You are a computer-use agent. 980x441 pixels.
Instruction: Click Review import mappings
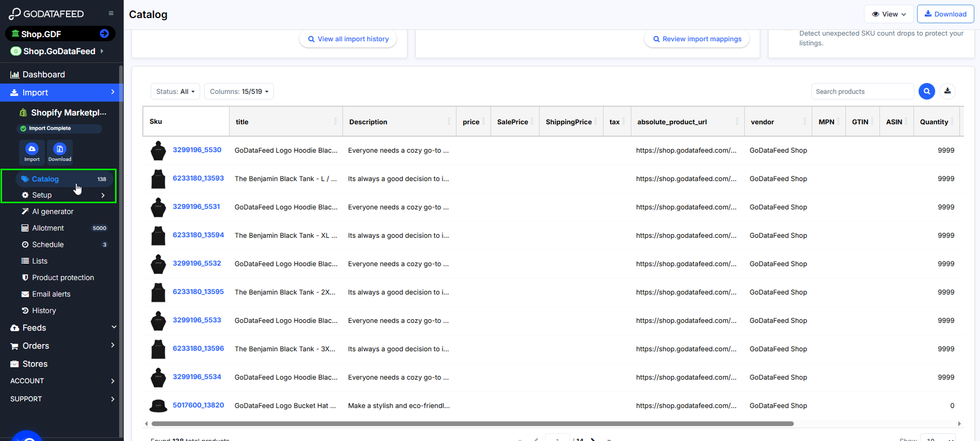(697, 39)
